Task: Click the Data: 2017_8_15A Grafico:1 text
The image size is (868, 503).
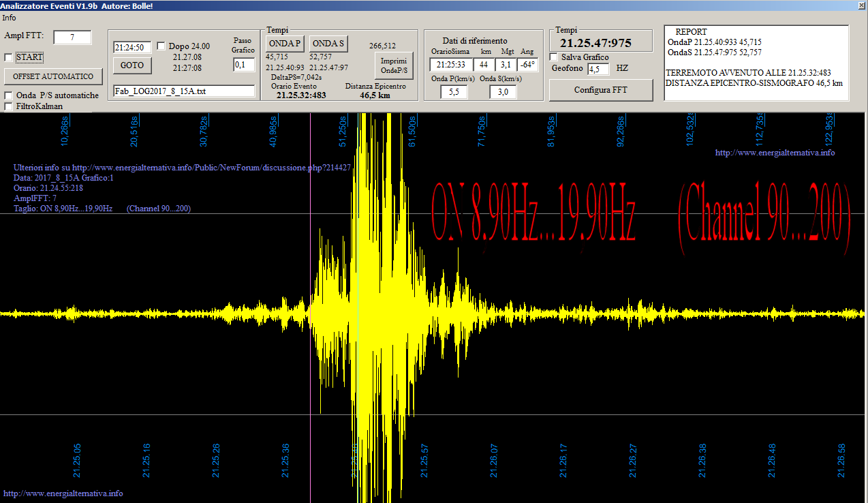Action: (63, 177)
